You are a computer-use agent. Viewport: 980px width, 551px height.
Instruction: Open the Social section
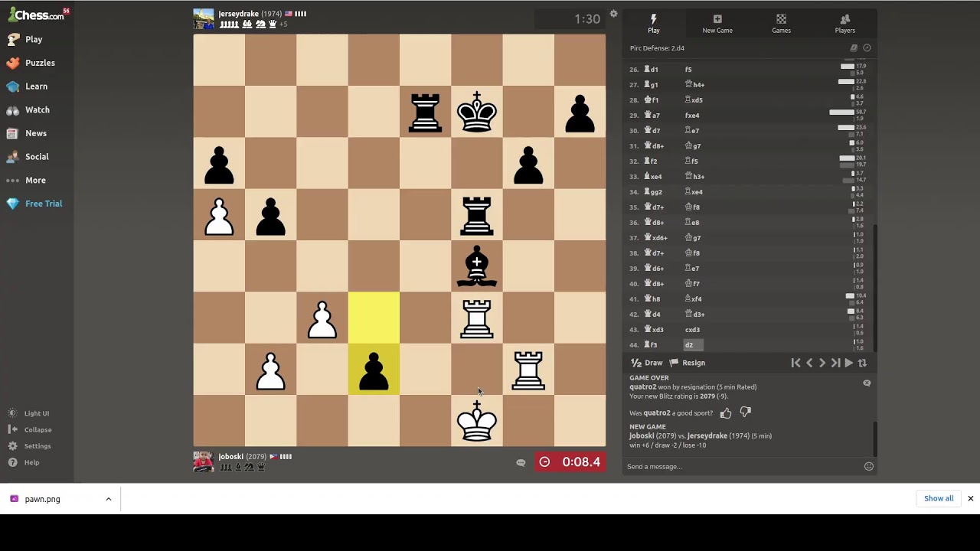coord(28,157)
